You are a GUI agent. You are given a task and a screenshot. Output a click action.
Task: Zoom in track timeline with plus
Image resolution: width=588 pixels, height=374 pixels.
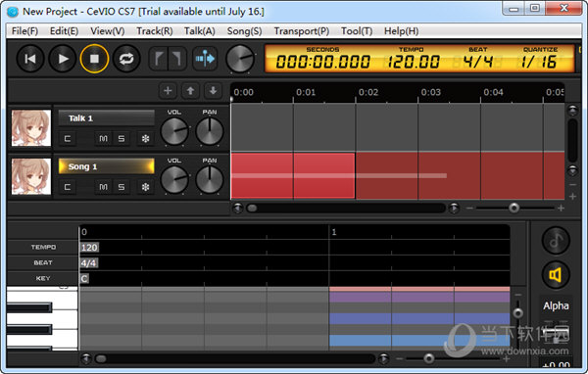pos(561,208)
